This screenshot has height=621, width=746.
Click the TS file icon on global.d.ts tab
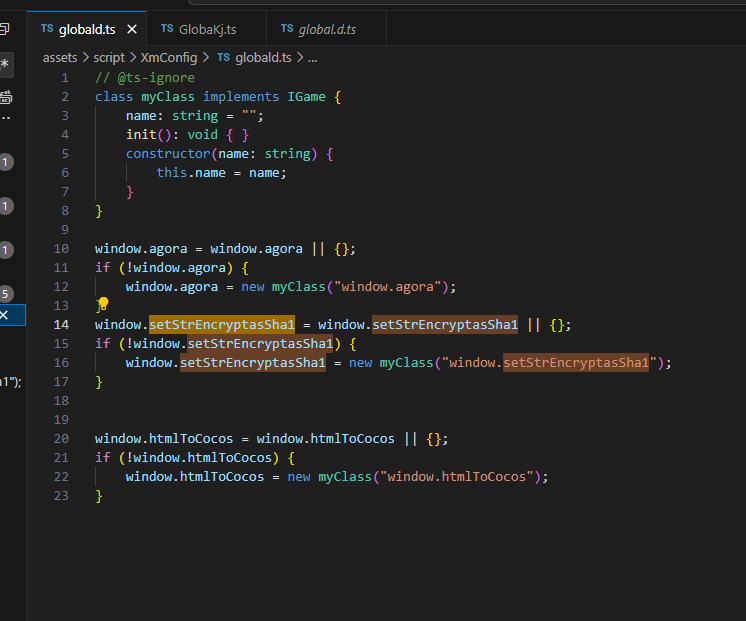287,29
